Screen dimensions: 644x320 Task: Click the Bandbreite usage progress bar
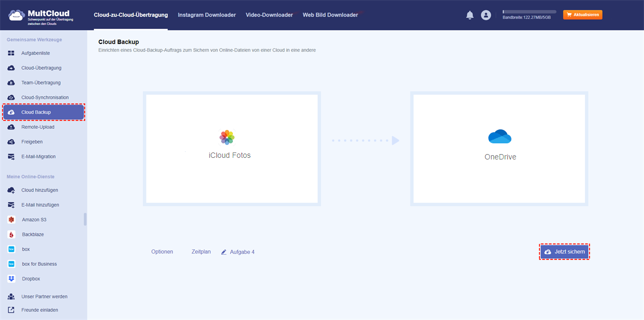point(529,11)
